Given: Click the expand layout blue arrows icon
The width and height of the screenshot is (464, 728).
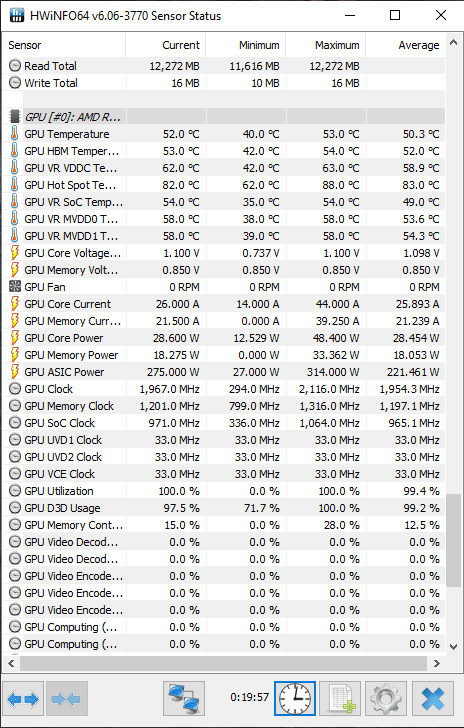Looking at the screenshot, I should (23, 698).
